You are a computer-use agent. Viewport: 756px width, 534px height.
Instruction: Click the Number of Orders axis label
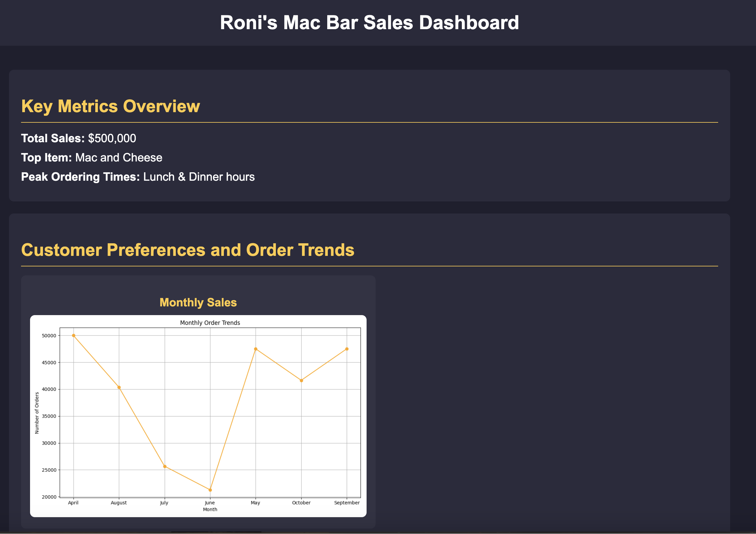click(x=37, y=413)
